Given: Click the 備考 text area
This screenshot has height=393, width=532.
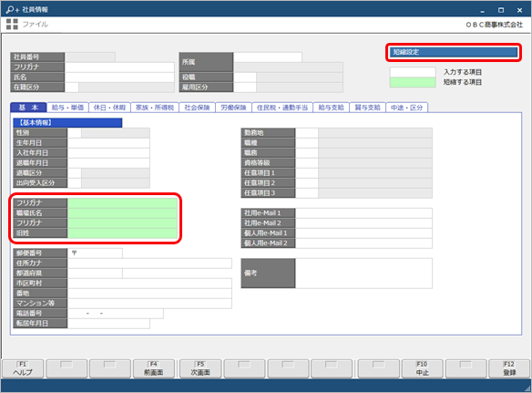Looking at the screenshot, I should coord(363,274).
